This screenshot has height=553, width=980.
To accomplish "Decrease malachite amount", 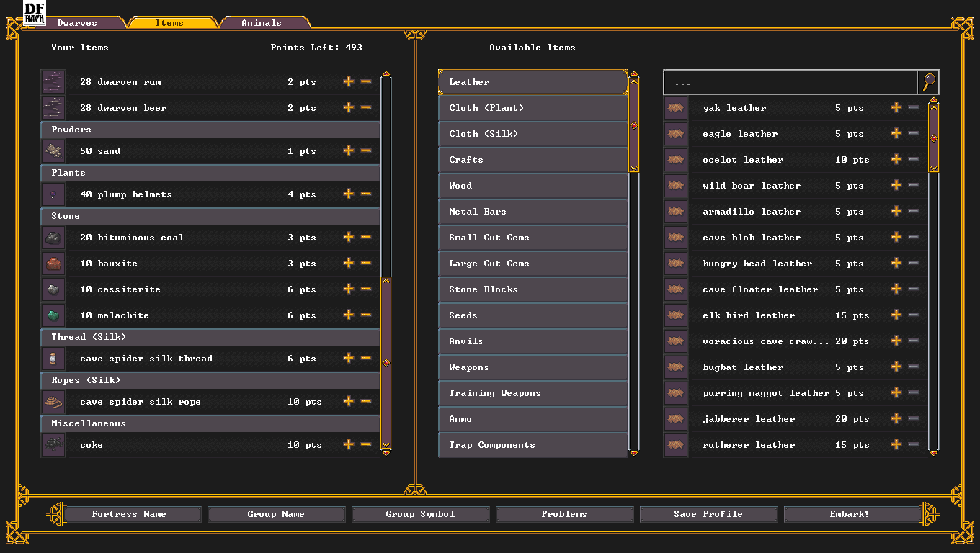I will [x=366, y=315].
